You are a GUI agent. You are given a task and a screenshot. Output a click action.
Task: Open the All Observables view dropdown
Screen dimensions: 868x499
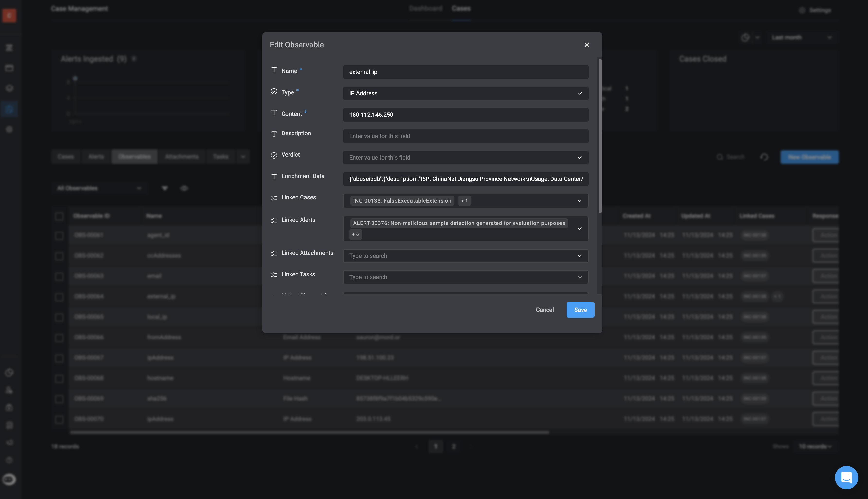click(x=99, y=188)
